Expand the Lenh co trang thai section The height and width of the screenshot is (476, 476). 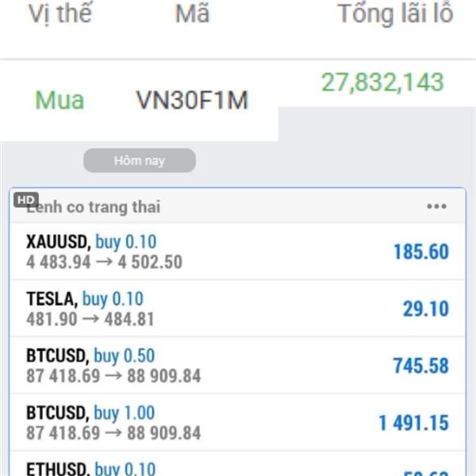point(94,207)
